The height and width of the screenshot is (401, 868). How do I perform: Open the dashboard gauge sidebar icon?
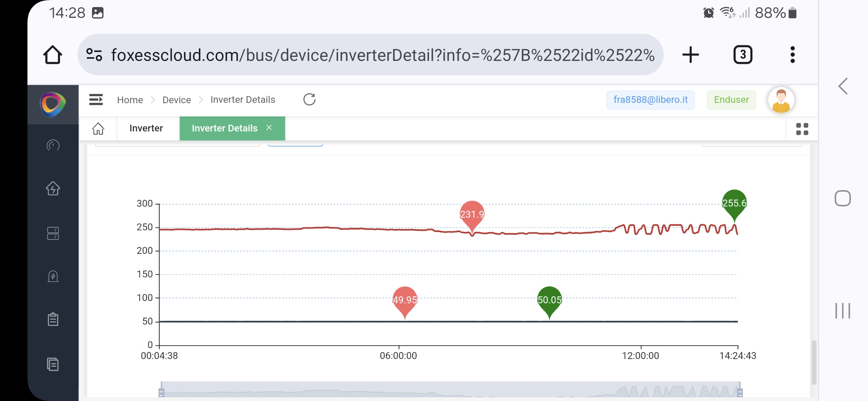(53, 145)
